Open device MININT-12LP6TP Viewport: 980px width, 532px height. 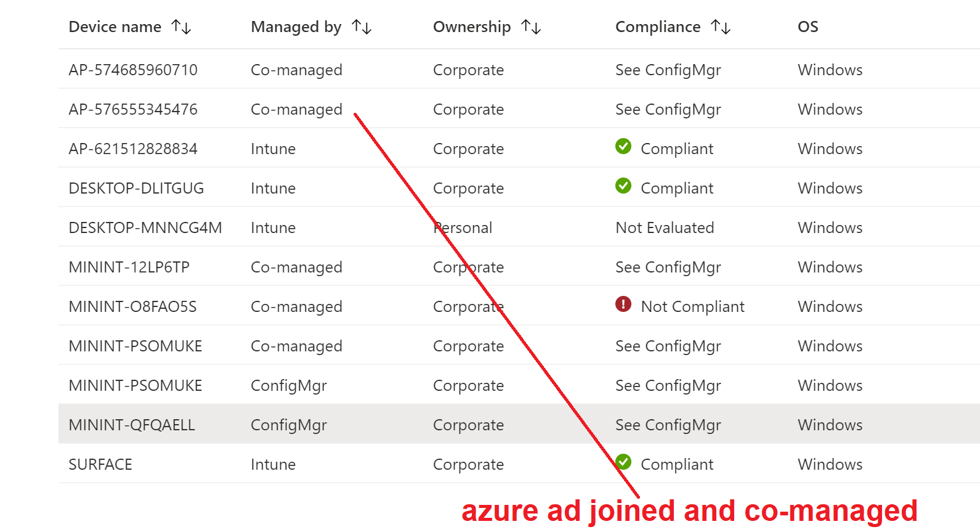point(129,267)
